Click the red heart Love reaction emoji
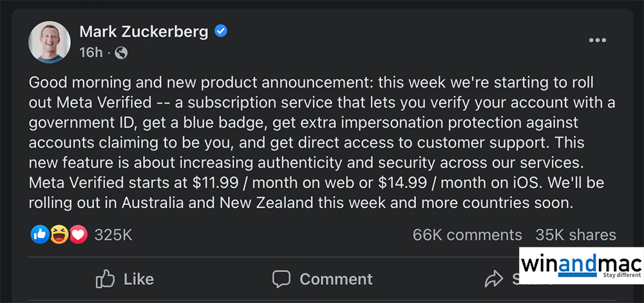The height and width of the screenshot is (303, 644). pos(78,235)
